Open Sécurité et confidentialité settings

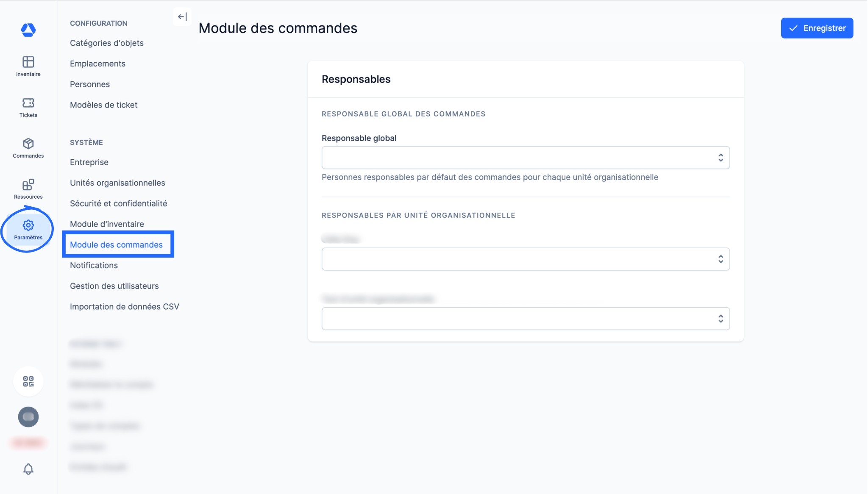point(119,203)
